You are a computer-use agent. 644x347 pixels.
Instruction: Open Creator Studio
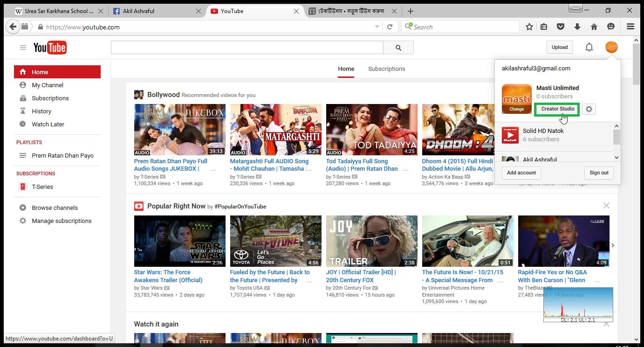coord(558,109)
